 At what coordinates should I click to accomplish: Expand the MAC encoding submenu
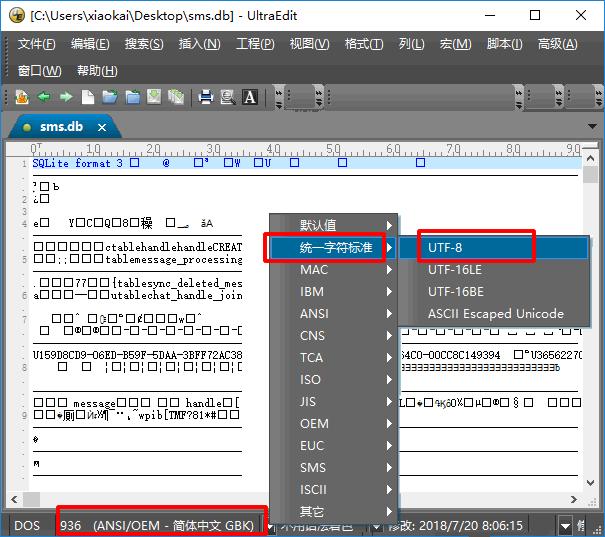tap(332, 269)
